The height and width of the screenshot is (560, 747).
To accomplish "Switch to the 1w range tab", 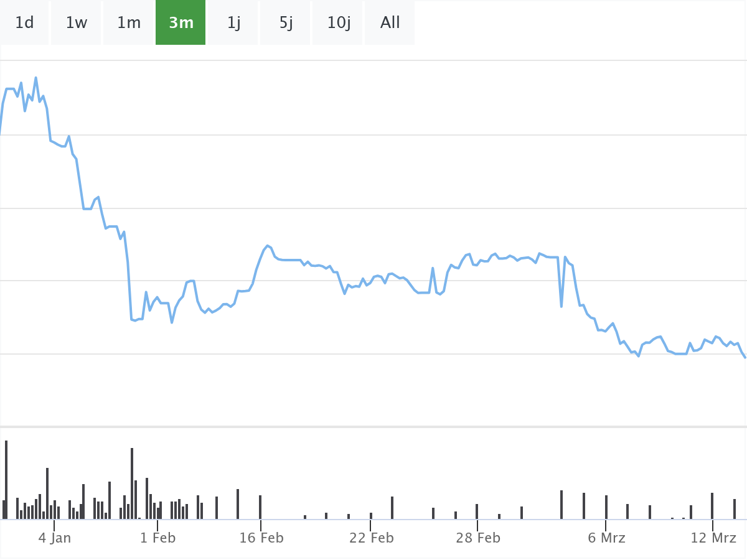I will coord(77,23).
